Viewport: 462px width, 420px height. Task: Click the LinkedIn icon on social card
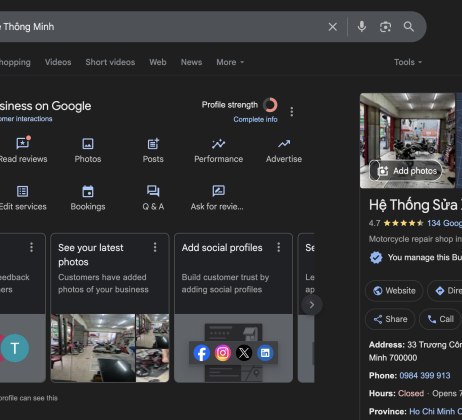point(265,353)
